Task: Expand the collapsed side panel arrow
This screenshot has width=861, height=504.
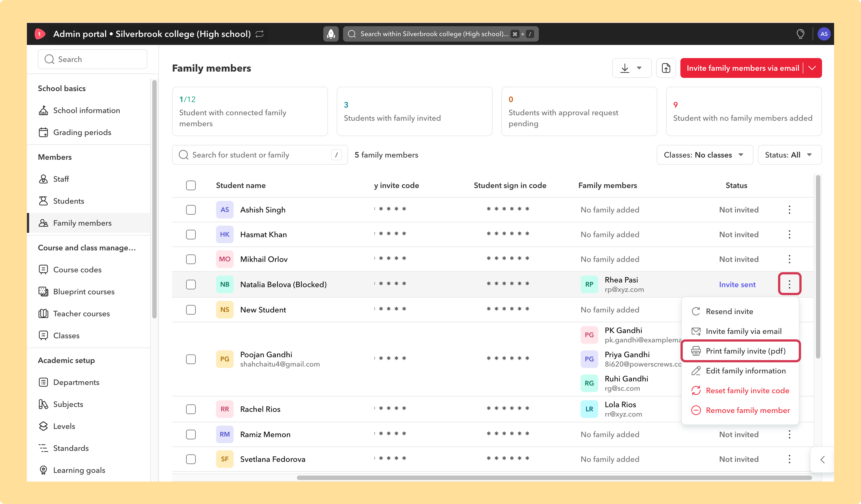Action: click(x=822, y=459)
